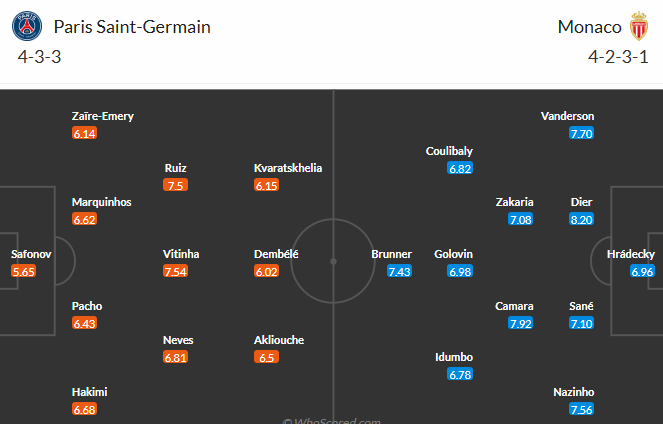Viewport: 663px width, 424px height.
Task: Open Kvaratskhelia's player name
Action: coord(288,168)
